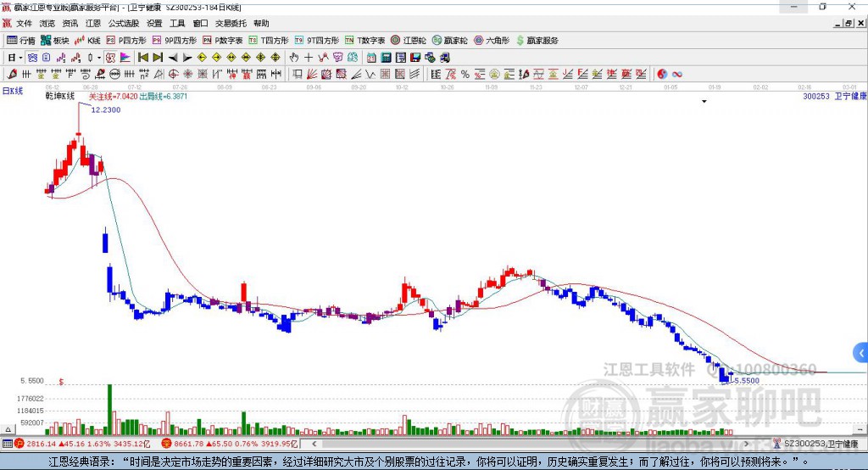The height and width of the screenshot is (470, 868).
Task: Click the last yellow diamond arrow icon
Action: (275, 58)
